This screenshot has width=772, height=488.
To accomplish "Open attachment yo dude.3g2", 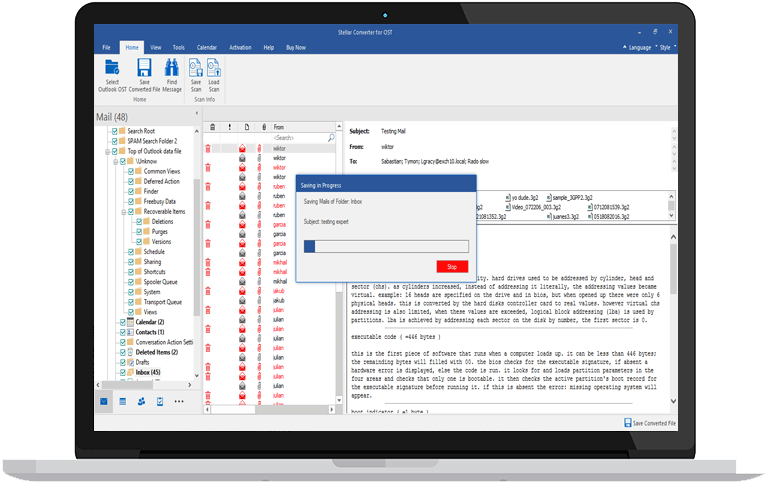I will (522, 197).
